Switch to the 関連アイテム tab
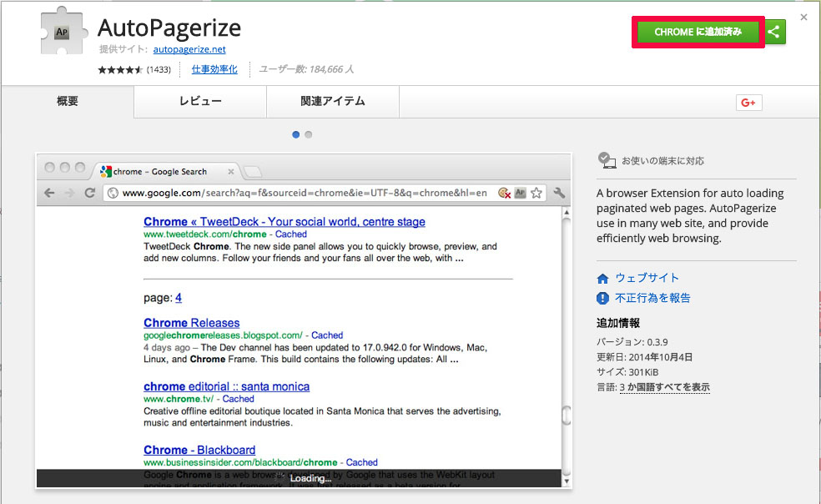The width and height of the screenshot is (821, 504). coord(332,101)
